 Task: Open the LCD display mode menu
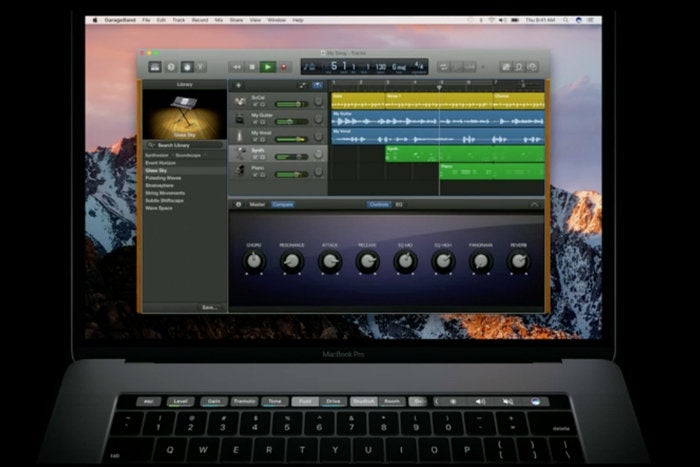310,67
